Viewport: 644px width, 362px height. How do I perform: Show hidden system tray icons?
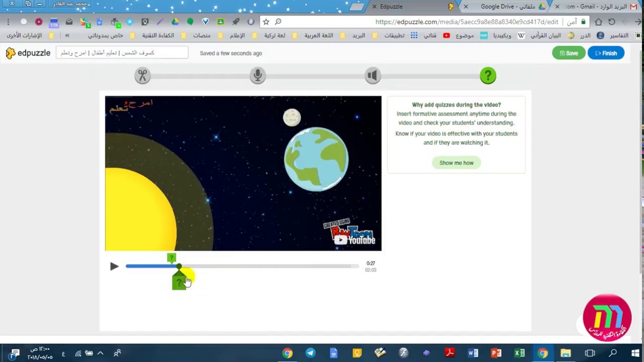[x=100, y=353]
